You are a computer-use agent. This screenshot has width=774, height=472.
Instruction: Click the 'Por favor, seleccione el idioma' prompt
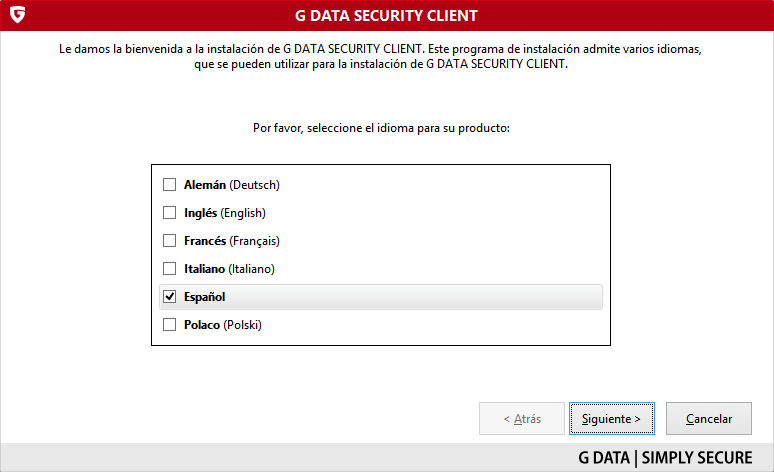381,129
